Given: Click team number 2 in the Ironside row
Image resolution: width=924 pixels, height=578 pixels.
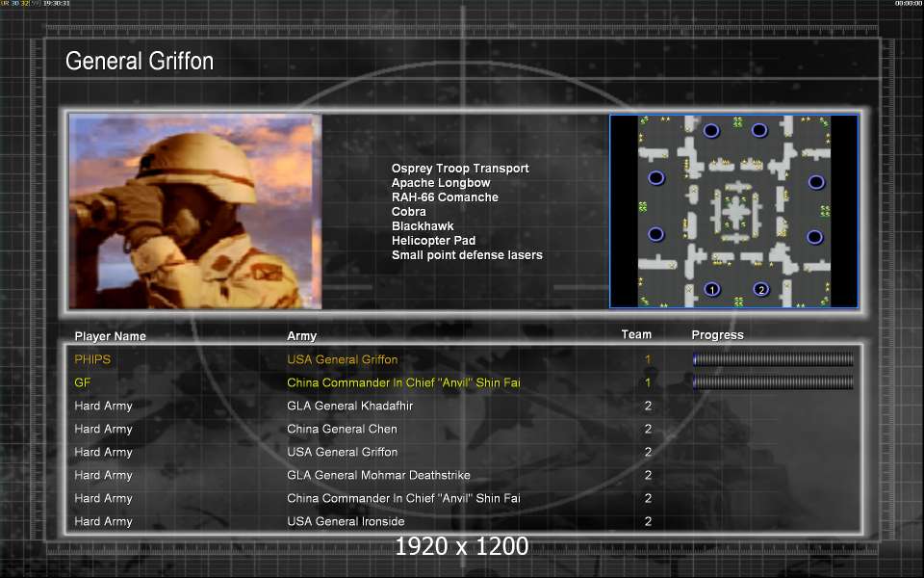Looking at the screenshot, I should (x=648, y=521).
